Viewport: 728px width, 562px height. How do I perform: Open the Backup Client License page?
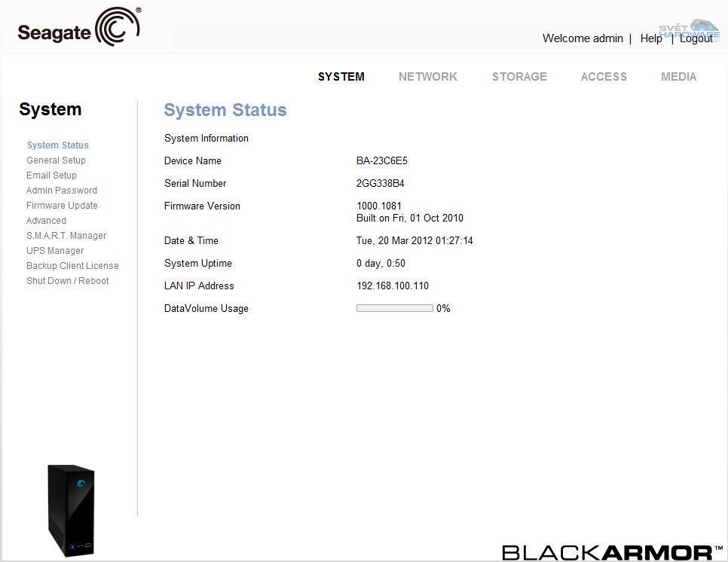coord(72,265)
